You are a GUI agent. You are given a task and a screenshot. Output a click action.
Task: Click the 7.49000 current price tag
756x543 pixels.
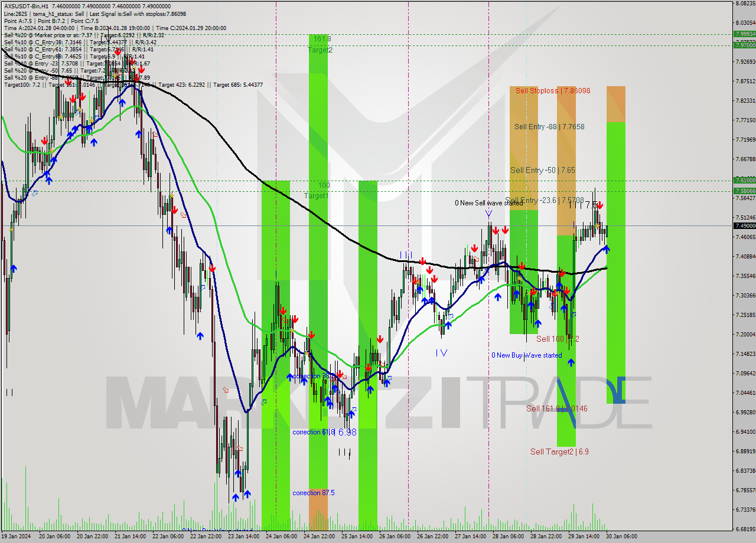coord(744,225)
